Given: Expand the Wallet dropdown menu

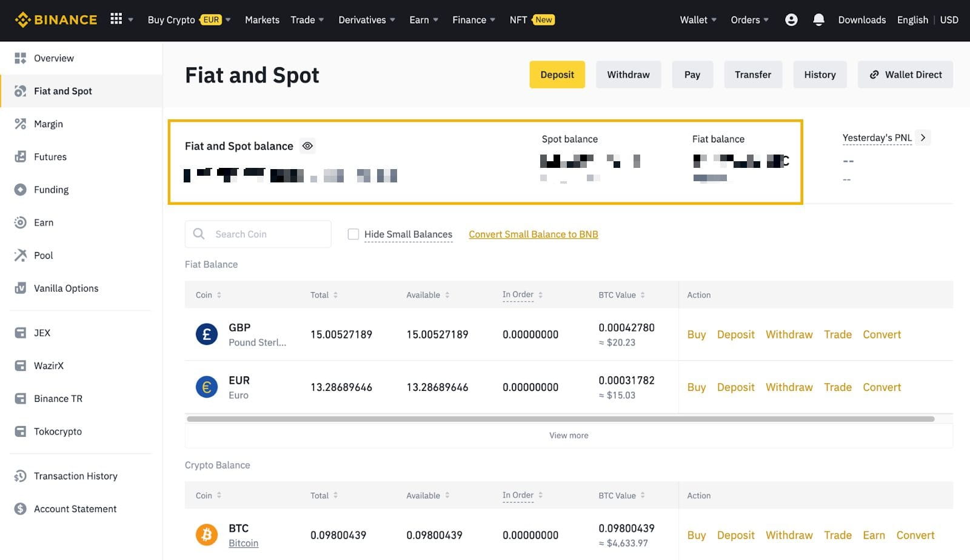Looking at the screenshot, I should tap(698, 20).
